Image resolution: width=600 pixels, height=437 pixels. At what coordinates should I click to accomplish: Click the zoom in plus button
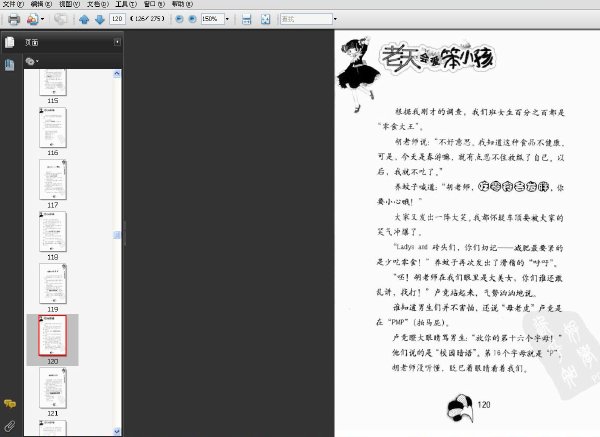click(192, 19)
